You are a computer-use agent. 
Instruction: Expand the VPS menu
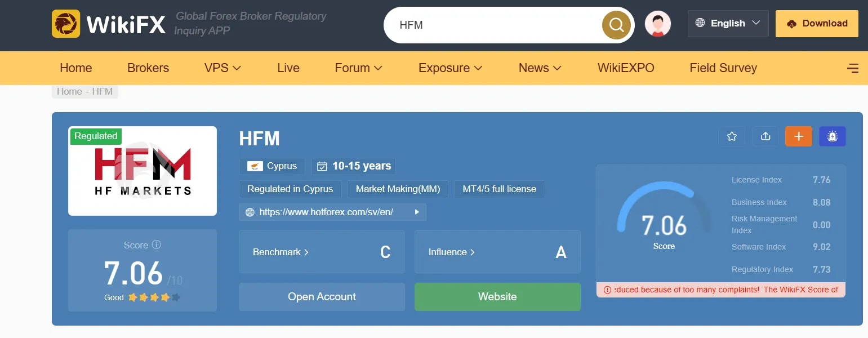[222, 68]
